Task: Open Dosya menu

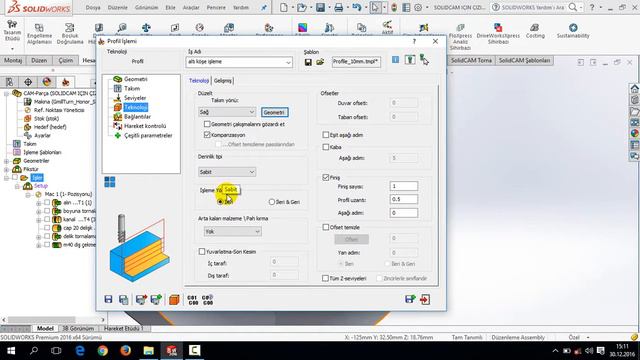Action: tap(93, 8)
